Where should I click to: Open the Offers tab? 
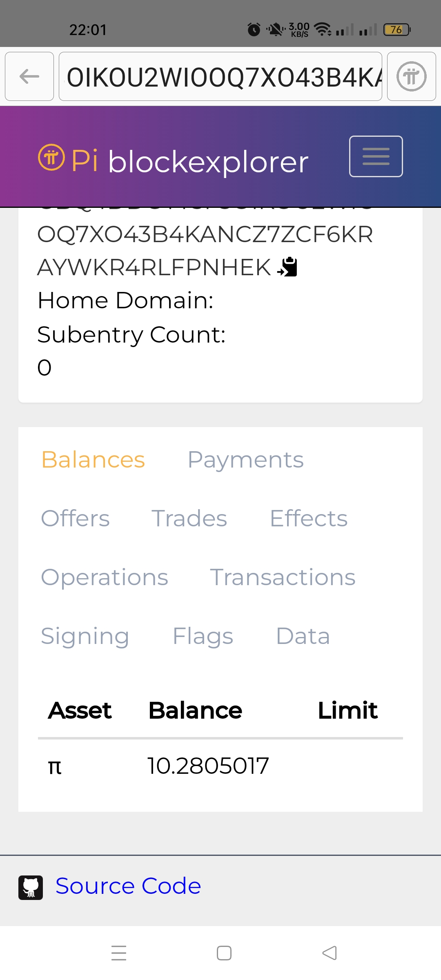76,519
